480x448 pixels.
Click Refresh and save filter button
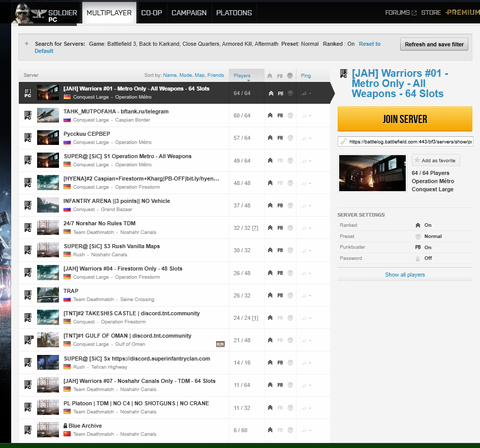tap(434, 44)
